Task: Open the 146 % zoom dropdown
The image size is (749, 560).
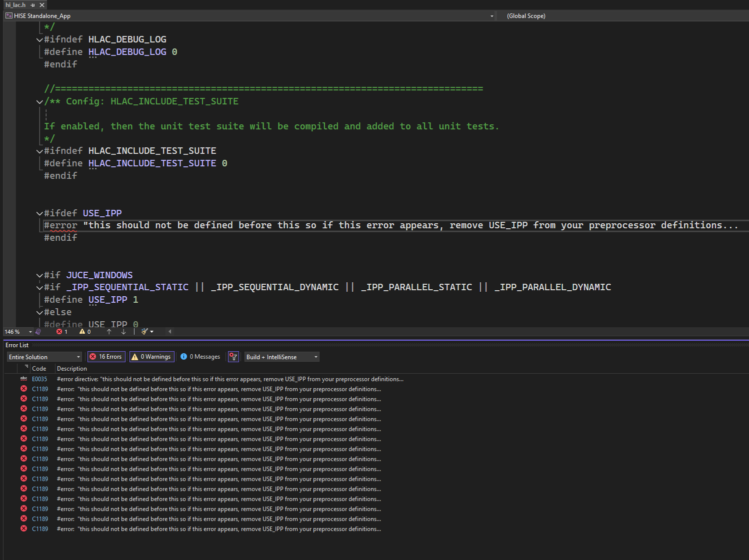Action: pos(18,332)
